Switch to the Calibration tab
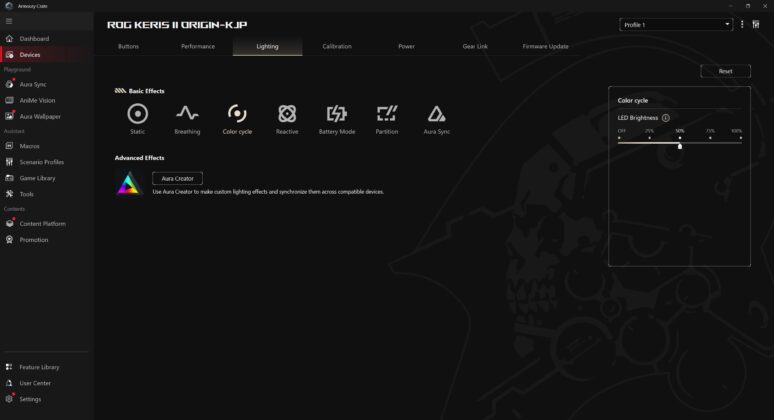The image size is (774, 420). pos(337,46)
